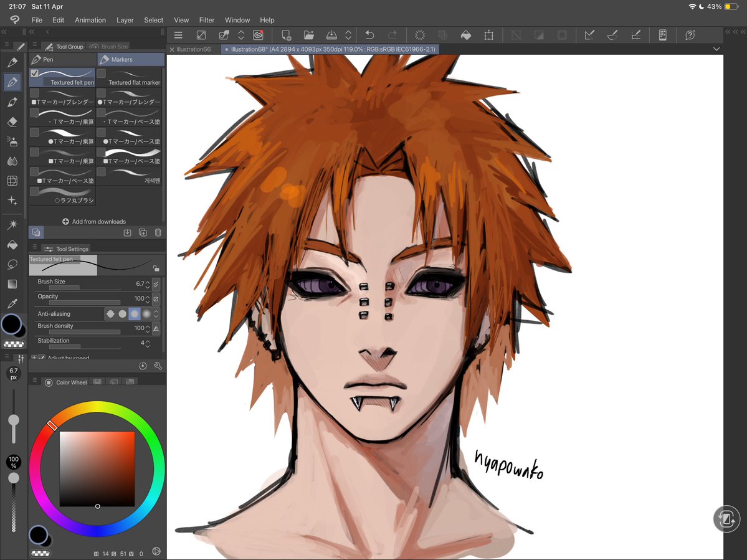The image size is (747, 560).
Task: Switch to the Brush Size palette tab
Action: pyautogui.click(x=110, y=47)
